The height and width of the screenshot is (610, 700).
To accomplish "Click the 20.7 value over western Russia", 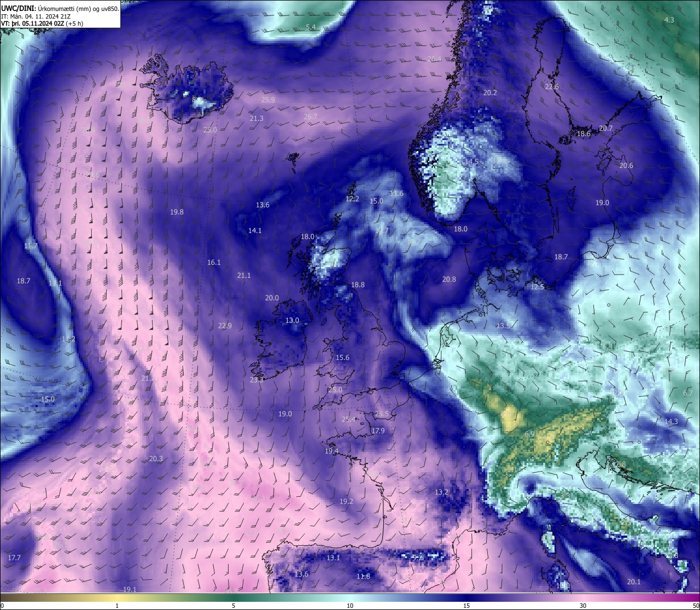I will (606, 129).
